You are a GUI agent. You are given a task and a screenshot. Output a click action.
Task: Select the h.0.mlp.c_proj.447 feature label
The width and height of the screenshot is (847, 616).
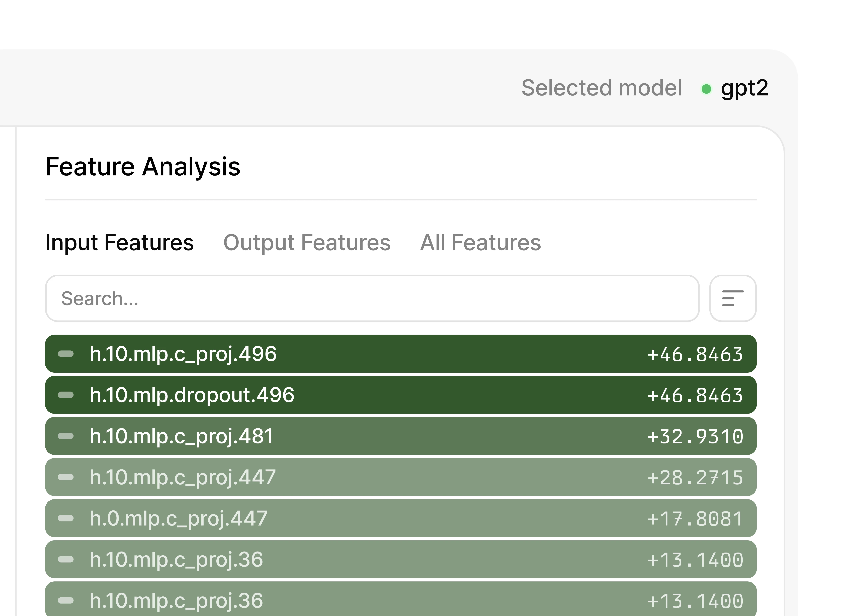click(x=179, y=518)
